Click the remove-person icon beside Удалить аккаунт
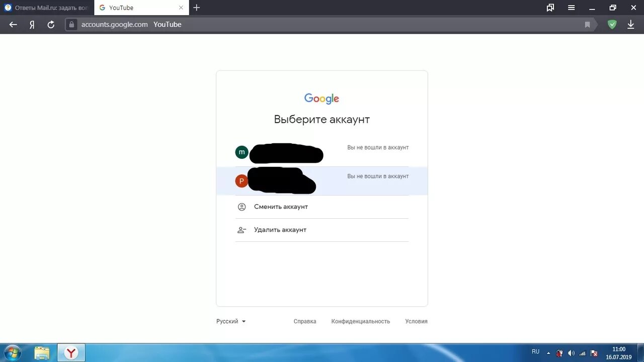This screenshot has height=362, width=644. tap(242, 230)
